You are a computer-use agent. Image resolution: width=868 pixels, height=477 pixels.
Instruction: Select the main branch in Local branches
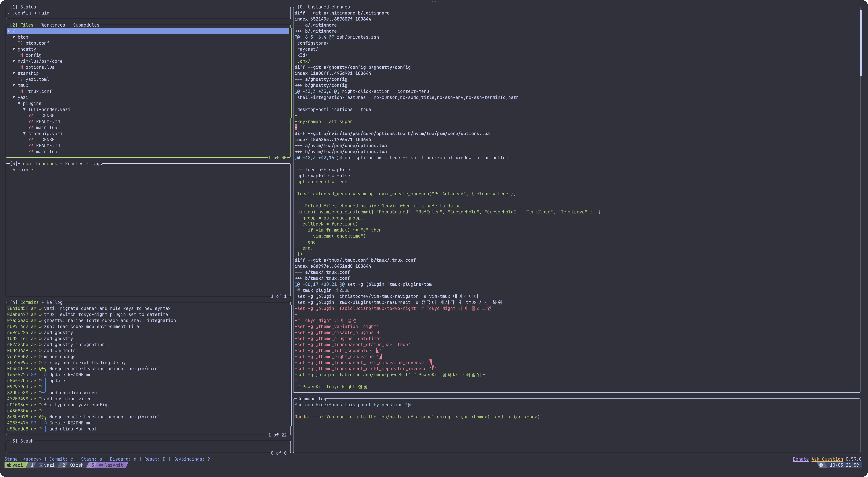(x=23, y=170)
